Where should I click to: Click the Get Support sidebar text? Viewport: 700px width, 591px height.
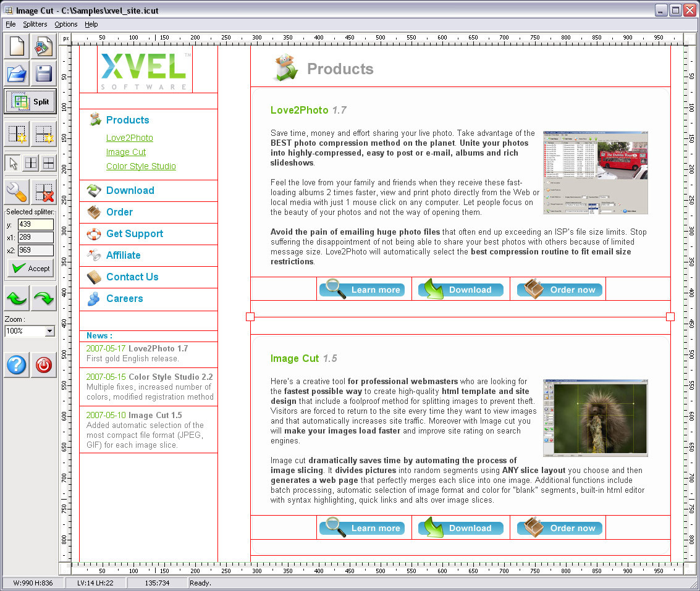point(135,234)
